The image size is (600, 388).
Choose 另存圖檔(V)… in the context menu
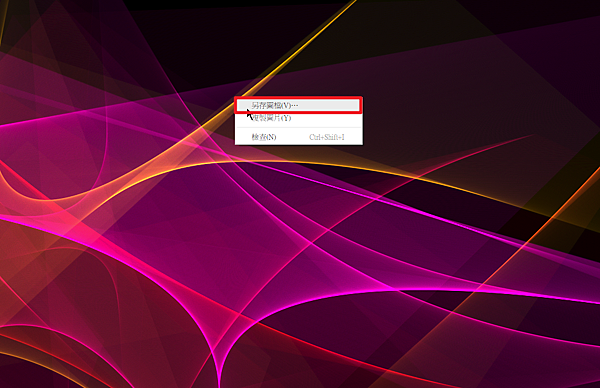(298, 105)
